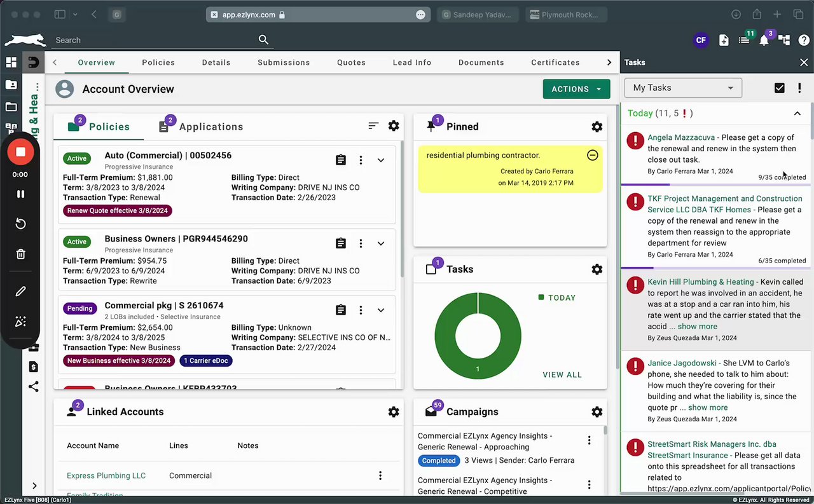Switch to the Details tab
Viewport: 814px width, 504px height.
pos(216,62)
